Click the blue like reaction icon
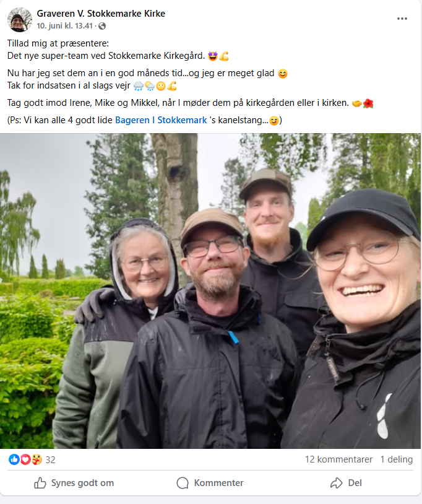The width and height of the screenshot is (422, 504). pos(14,459)
